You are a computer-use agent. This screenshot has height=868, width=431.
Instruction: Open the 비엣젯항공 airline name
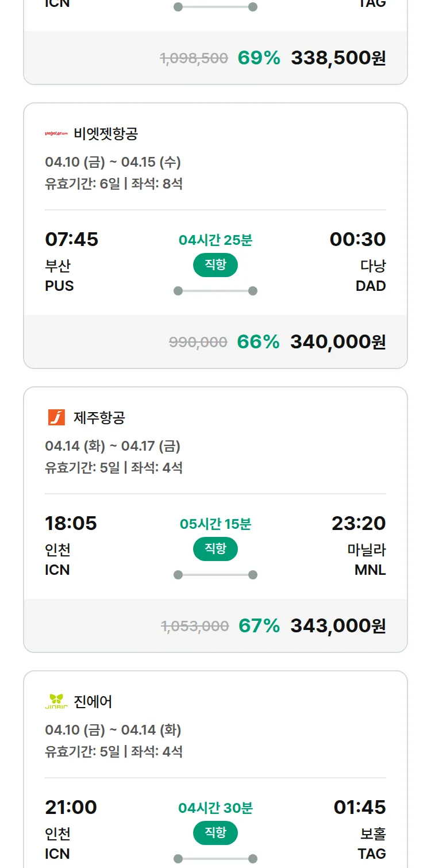click(x=106, y=134)
